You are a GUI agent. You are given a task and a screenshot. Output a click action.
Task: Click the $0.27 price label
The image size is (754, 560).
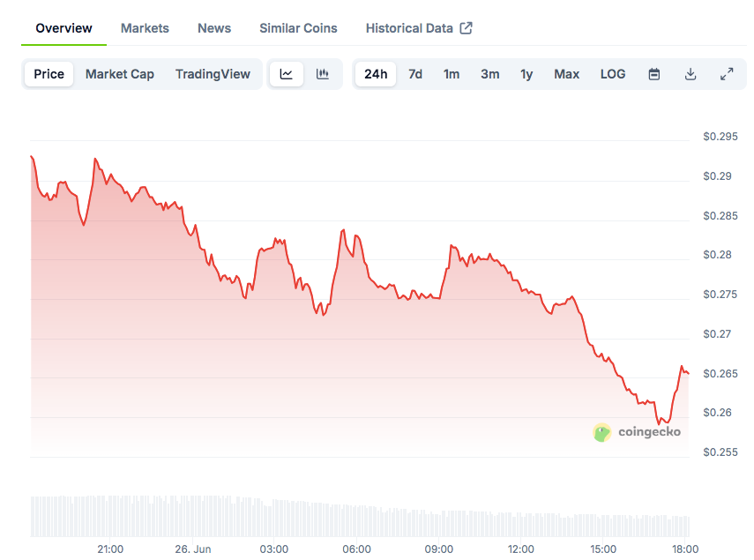[x=718, y=334]
